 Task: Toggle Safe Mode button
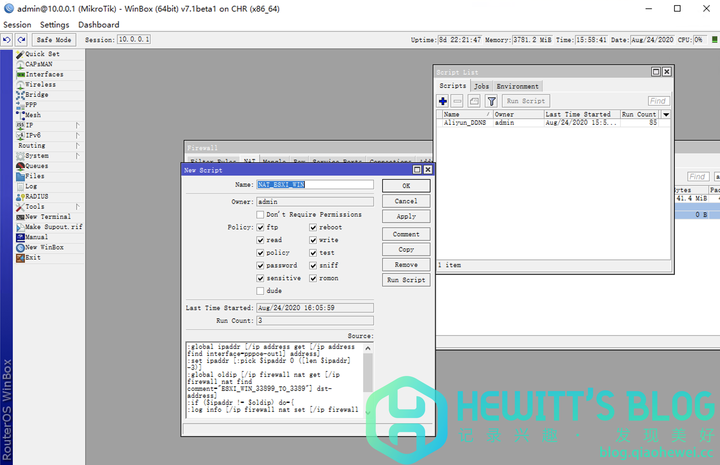pos(54,40)
